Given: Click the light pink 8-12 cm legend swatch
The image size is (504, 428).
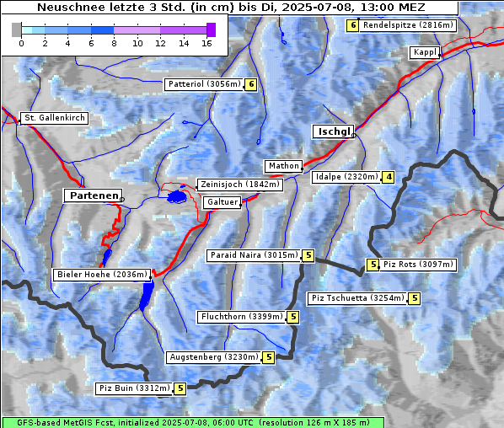Looking at the screenshot, I should [x=137, y=30].
